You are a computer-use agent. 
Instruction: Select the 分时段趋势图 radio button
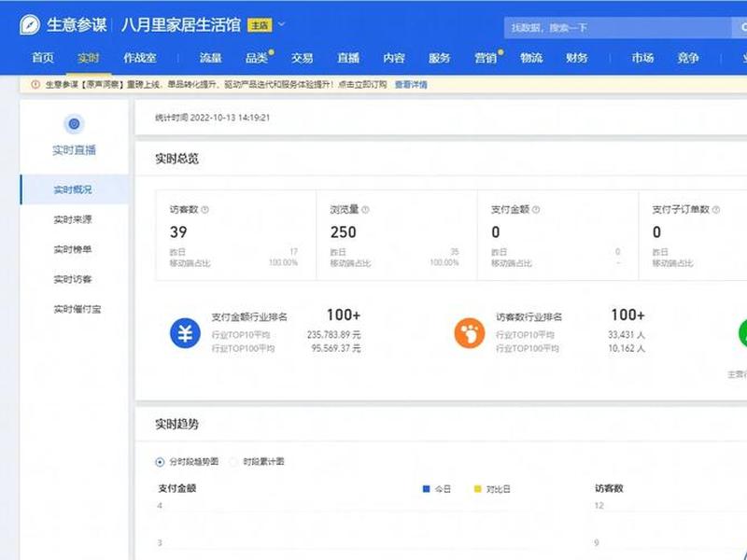[x=160, y=462]
